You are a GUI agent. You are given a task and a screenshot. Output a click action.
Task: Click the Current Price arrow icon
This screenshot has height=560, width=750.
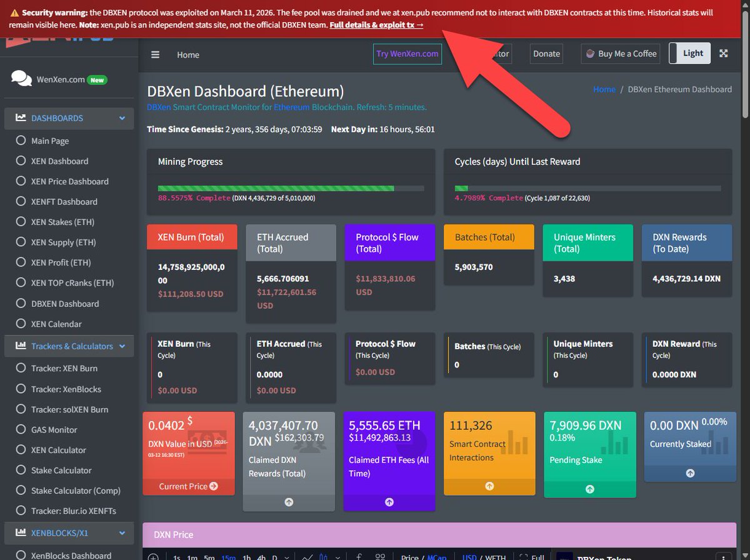[214, 486]
